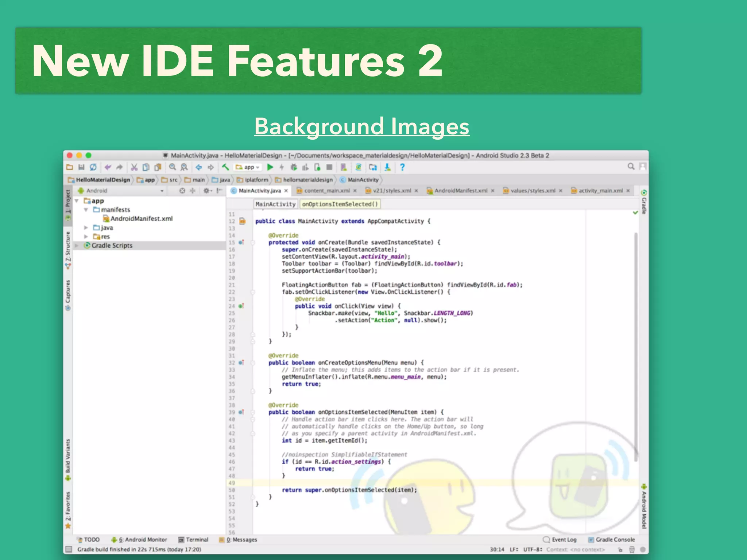The image size is (747, 560).
Task: Click the Search Everywhere magnifier at top right
Action: [631, 167]
